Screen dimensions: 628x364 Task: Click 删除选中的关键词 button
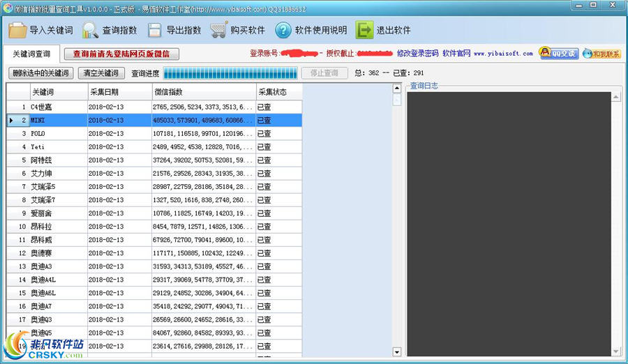41,73
